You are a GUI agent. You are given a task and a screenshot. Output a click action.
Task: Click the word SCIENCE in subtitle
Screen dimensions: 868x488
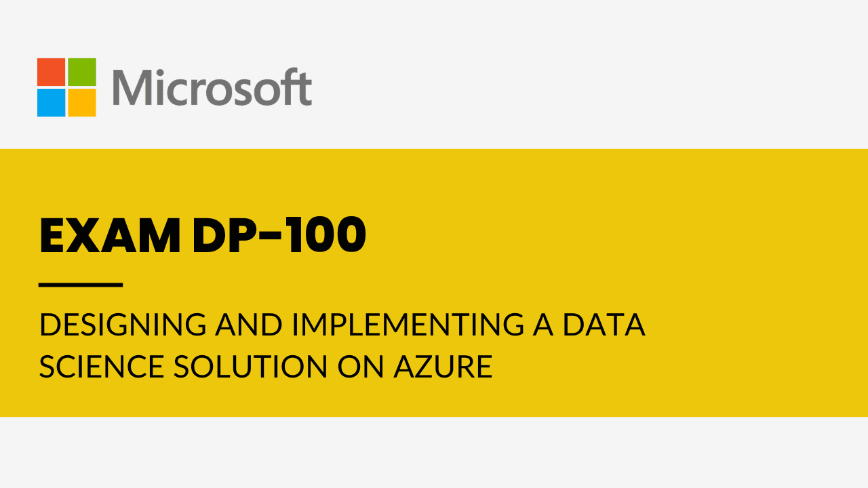pos(102,367)
